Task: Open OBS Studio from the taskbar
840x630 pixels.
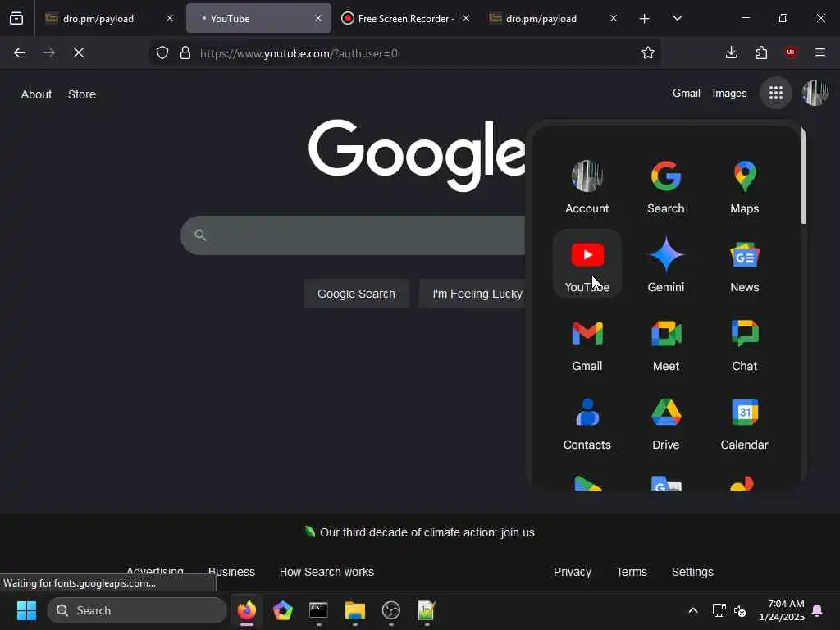Action: point(391,610)
